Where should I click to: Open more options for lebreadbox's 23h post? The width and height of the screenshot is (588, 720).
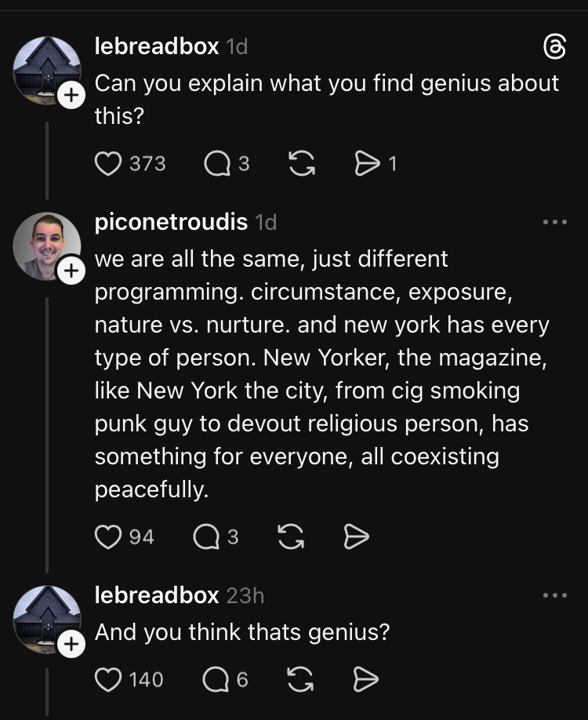554,596
